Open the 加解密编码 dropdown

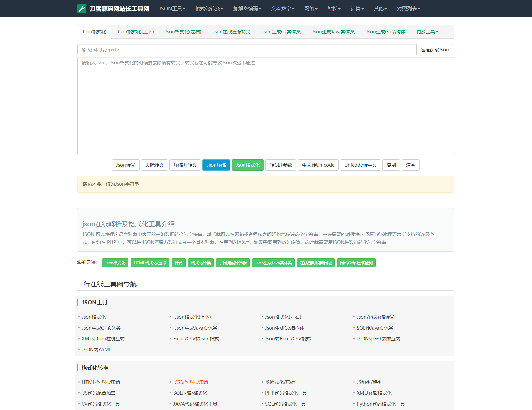click(247, 9)
